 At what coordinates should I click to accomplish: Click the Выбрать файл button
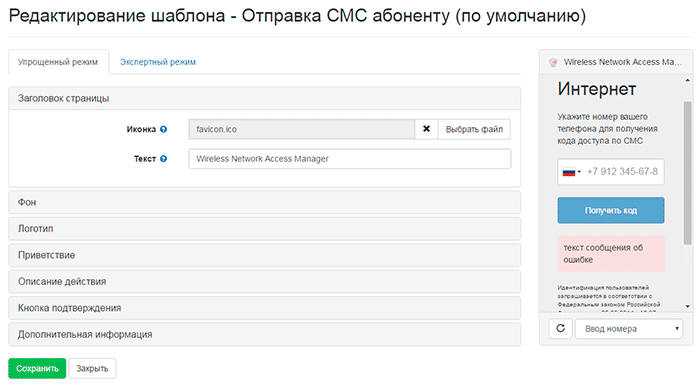[474, 129]
